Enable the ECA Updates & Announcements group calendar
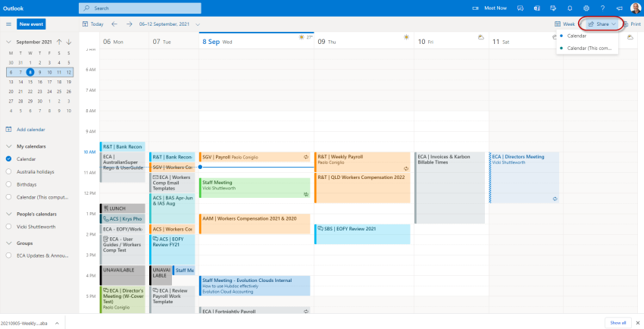The image size is (644, 329). coord(8,255)
